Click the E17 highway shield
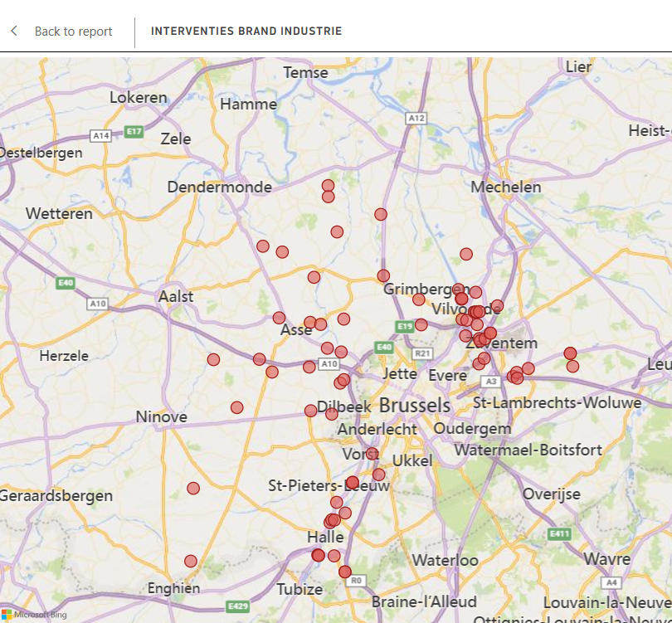The width and height of the screenshot is (672, 623). [x=134, y=132]
